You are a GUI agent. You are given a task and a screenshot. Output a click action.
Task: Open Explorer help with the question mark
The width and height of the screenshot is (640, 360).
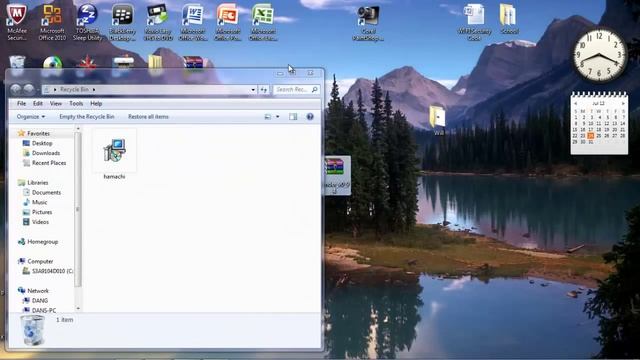coord(310,117)
